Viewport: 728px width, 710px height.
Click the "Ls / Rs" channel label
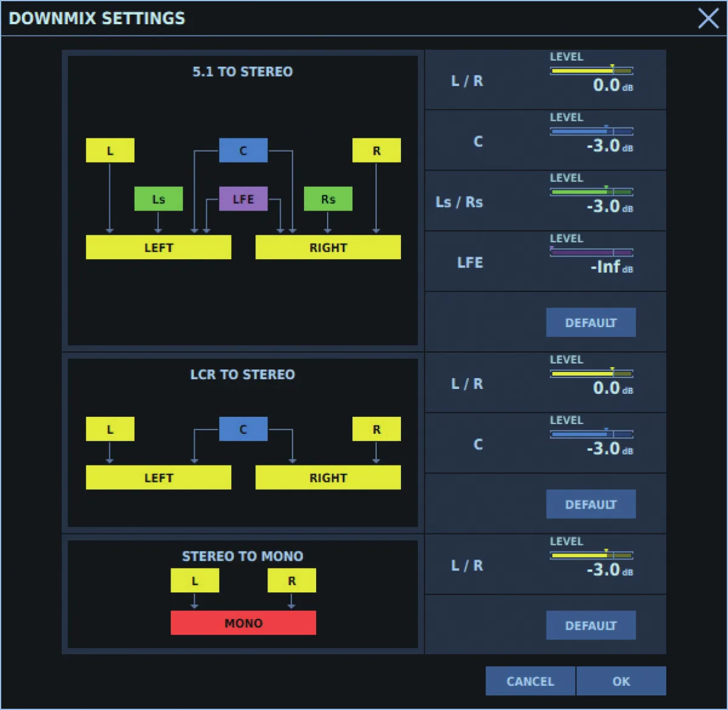pyautogui.click(x=459, y=202)
